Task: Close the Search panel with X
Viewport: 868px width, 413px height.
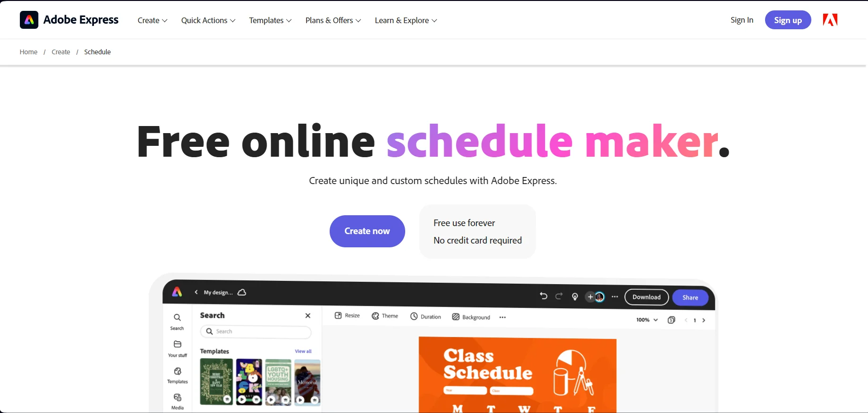Action: (x=308, y=315)
